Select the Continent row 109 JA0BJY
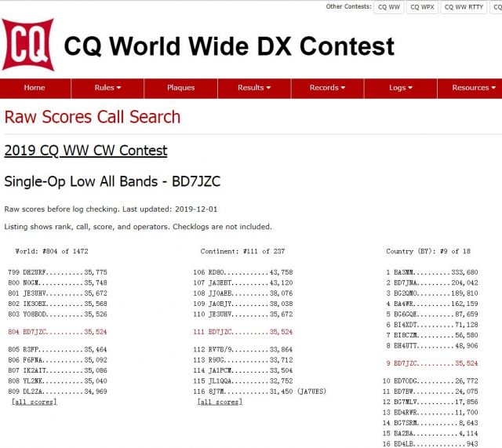 click(243, 304)
